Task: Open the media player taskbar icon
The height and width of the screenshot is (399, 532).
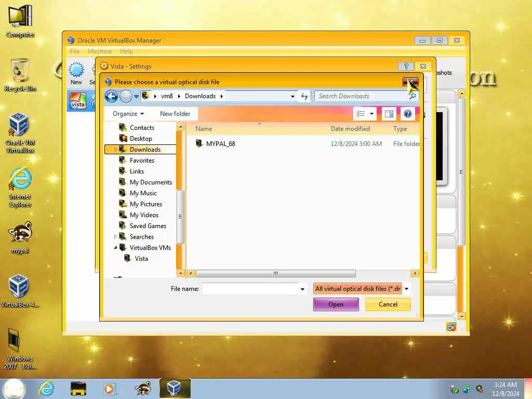Action: [109, 389]
